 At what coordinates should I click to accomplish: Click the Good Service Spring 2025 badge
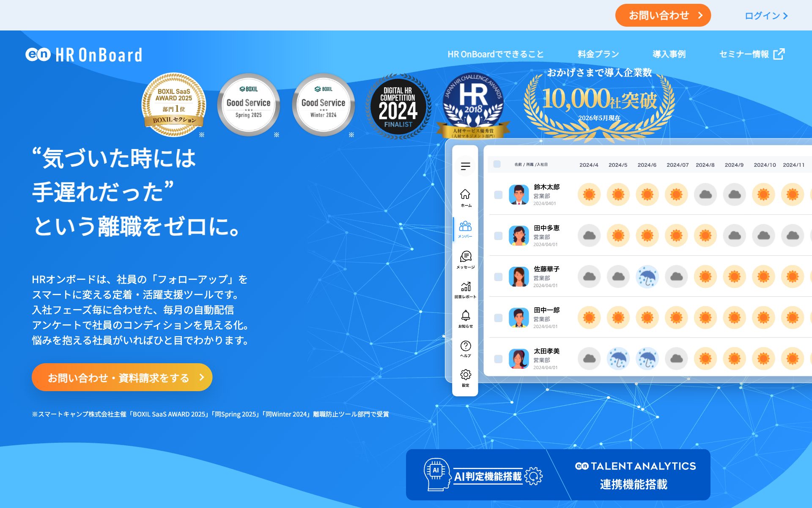click(x=249, y=105)
